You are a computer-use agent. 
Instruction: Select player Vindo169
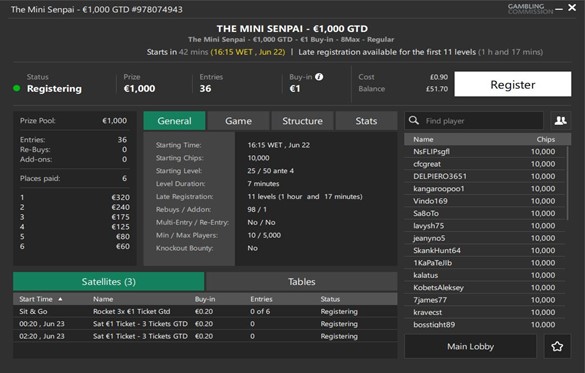point(485,201)
